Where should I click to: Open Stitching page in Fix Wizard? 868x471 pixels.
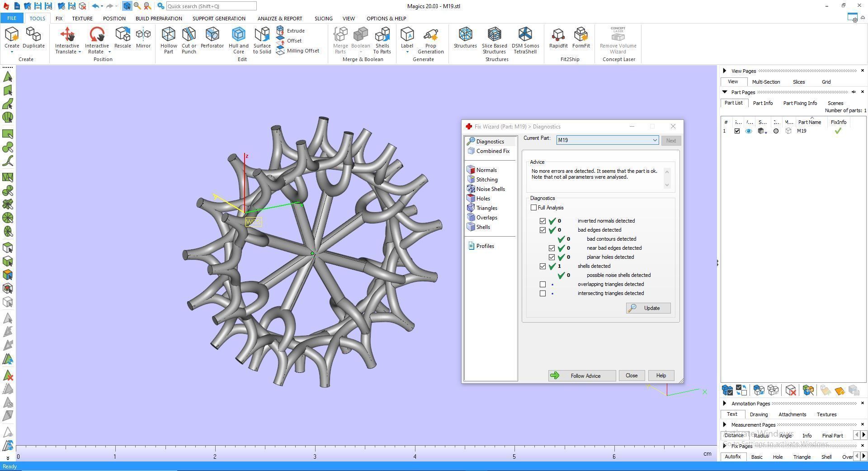point(482,180)
